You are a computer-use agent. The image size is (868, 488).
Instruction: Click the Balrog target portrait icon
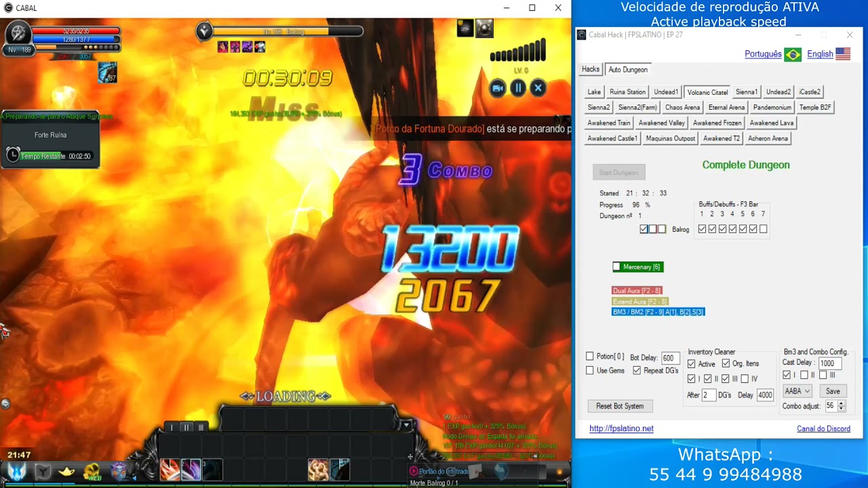pos(204,31)
